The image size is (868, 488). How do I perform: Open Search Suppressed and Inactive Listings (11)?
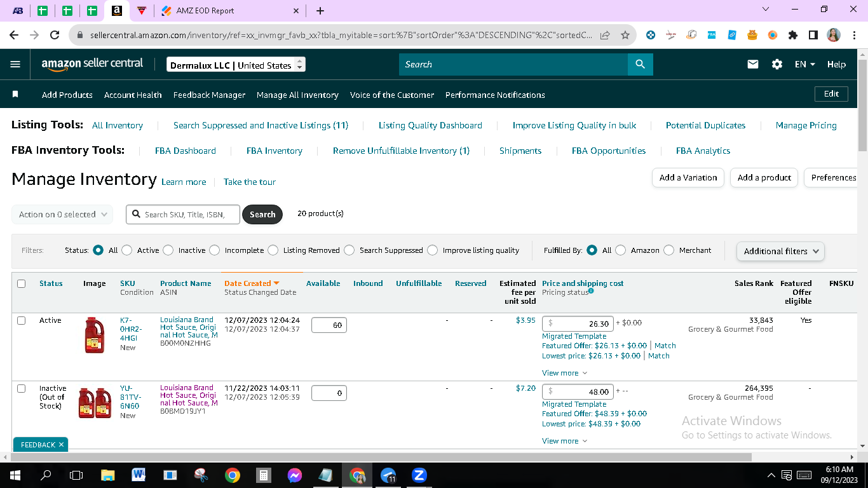coord(261,125)
